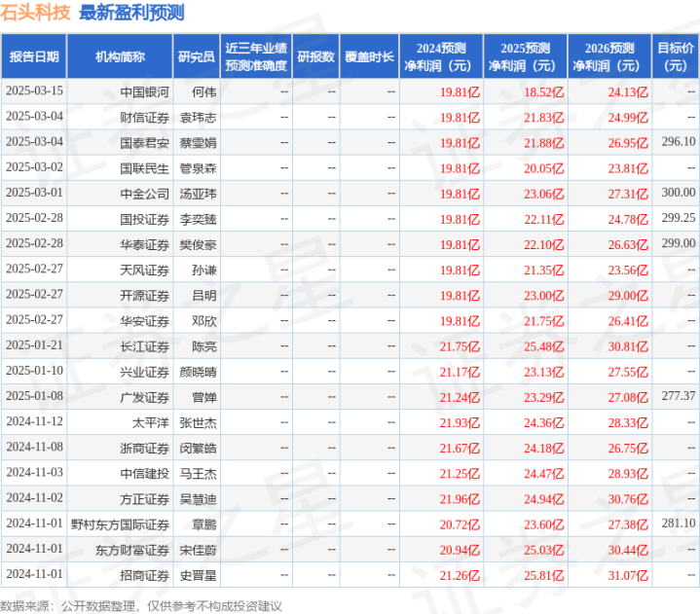Screen dimensions: 700x614
Task: Click the 野村东方国际证券 institution name
Action: [x=120, y=524]
